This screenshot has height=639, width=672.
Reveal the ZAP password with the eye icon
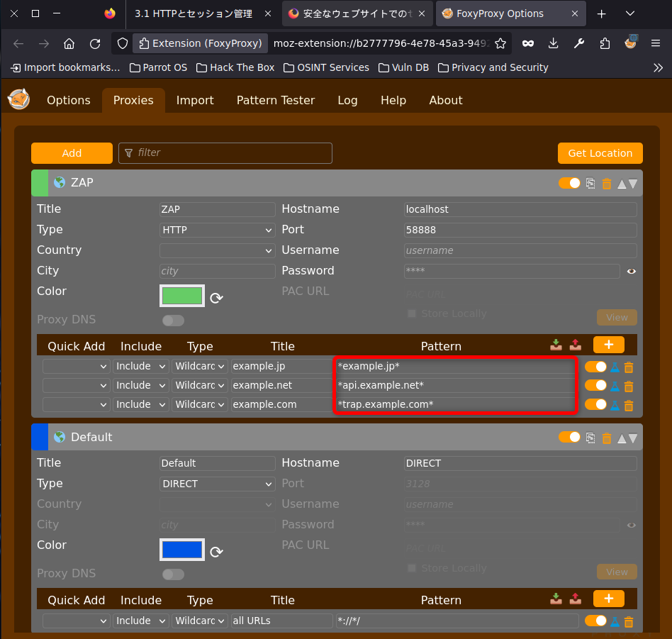pos(632,271)
